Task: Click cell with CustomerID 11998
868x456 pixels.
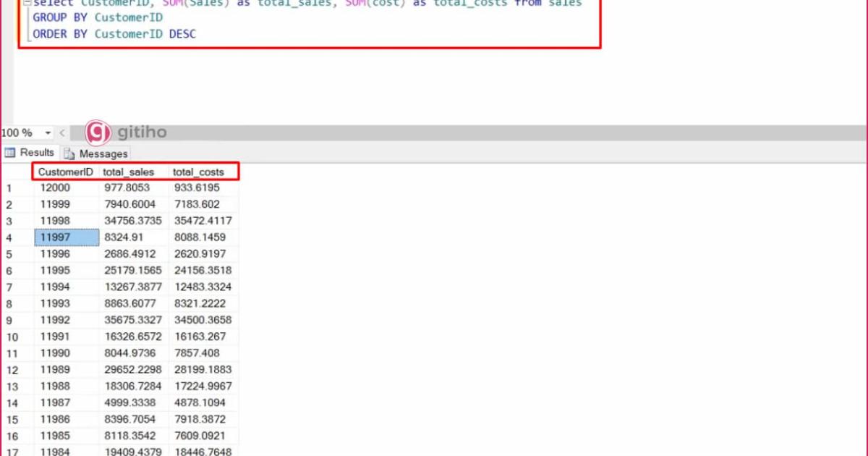Action: tap(67, 221)
